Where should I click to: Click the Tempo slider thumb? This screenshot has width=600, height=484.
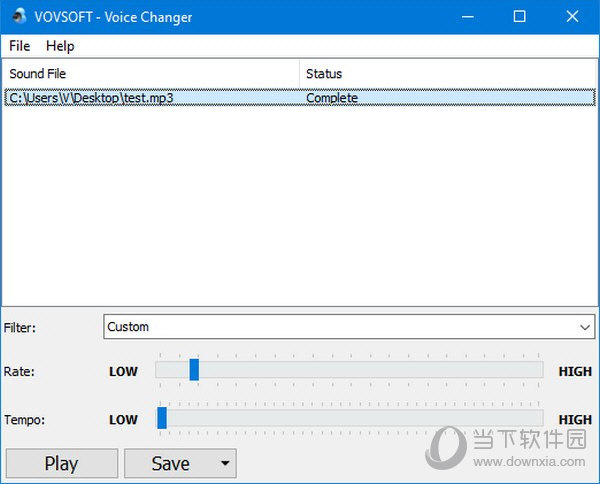coord(162,418)
